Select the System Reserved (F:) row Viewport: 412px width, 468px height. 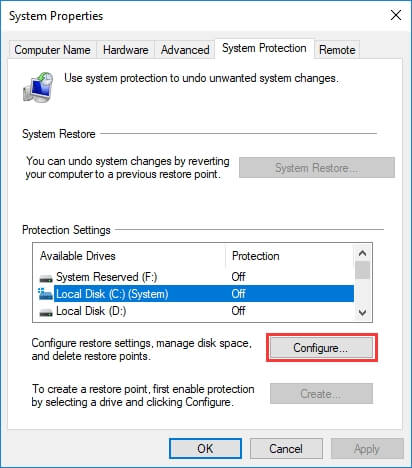(x=196, y=277)
